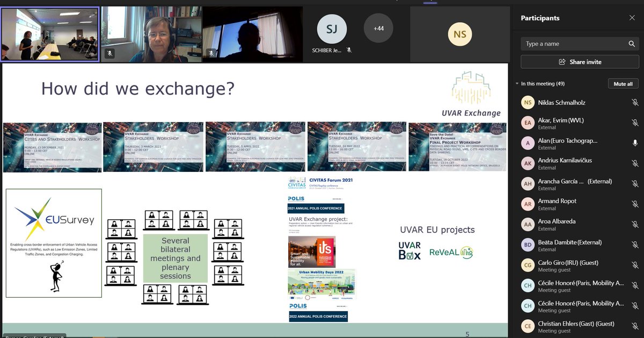Toggle mic icon for Akar, Evrim
Image resolution: width=644 pixels, height=338 pixels.
pyautogui.click(x=635, y=123)
